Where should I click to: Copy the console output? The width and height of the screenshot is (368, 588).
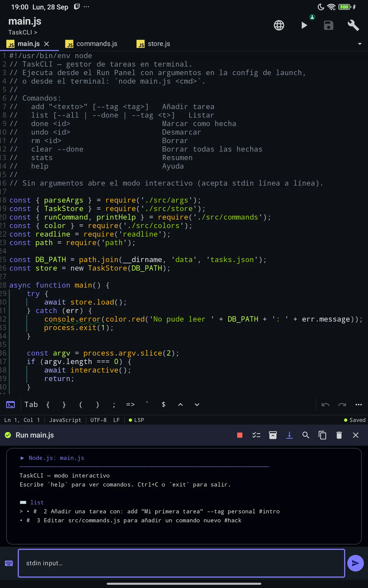322,435
